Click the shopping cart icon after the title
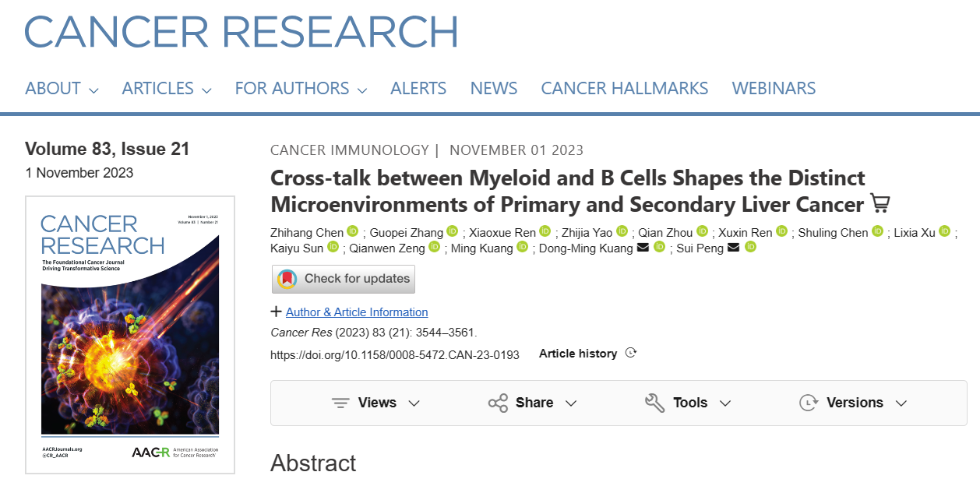The height and width of the screenshot is (486, 980). click(x=880, y=202)
